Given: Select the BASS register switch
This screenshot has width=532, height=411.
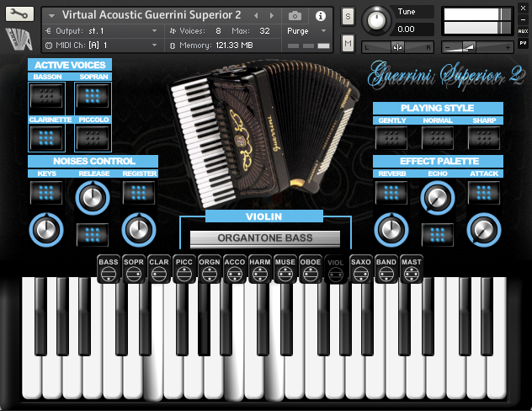Looking at the screenshot, I should click(109, 269).
